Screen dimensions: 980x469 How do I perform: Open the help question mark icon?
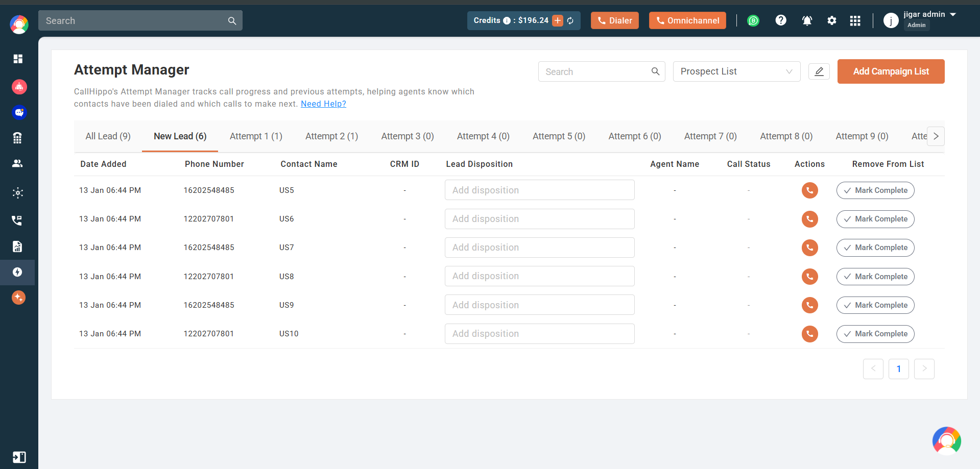[x=781, y=20]
